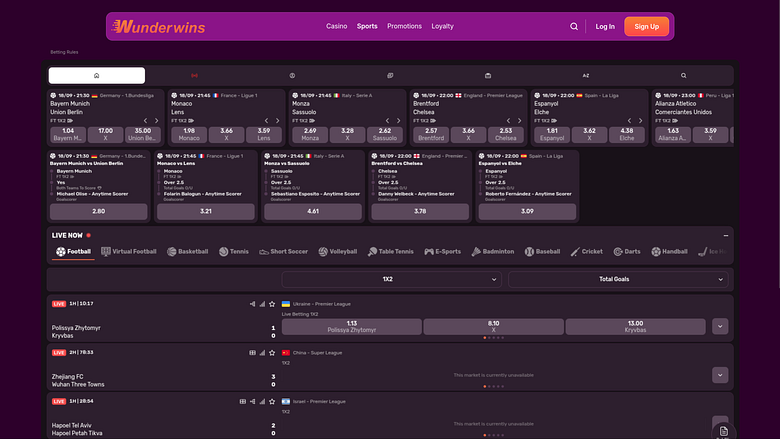Viewport: 780px width, 439px height.
Task: Select the Tennis live tab
Action: point(234,252)
